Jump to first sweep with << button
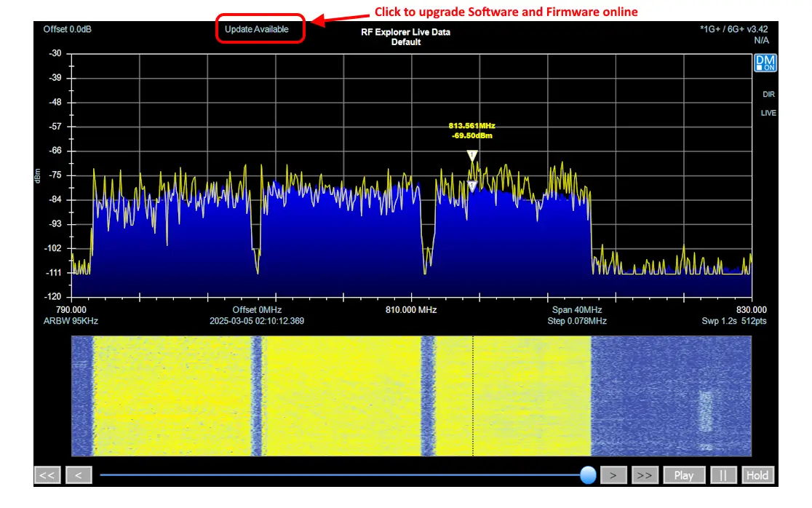 [47, 475]
